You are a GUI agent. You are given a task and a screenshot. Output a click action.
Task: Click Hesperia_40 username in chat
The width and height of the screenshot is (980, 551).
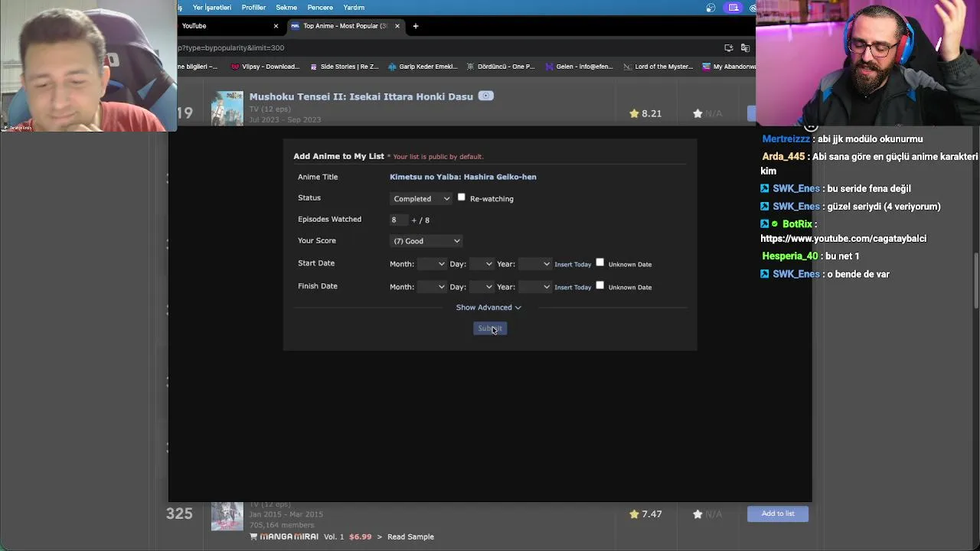790,256
